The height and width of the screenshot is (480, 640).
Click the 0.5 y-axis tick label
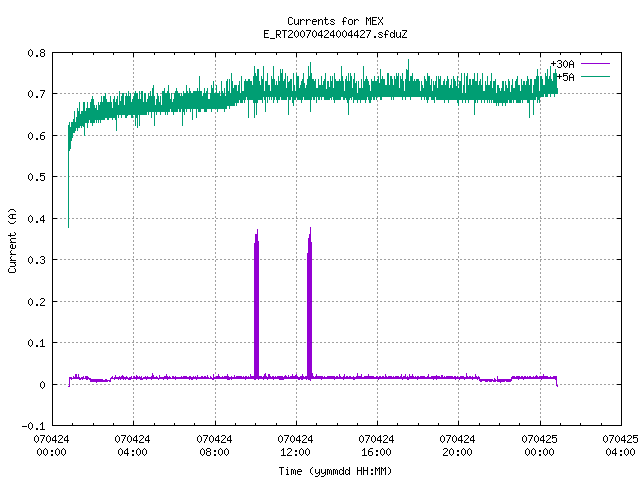coord(36,177)
